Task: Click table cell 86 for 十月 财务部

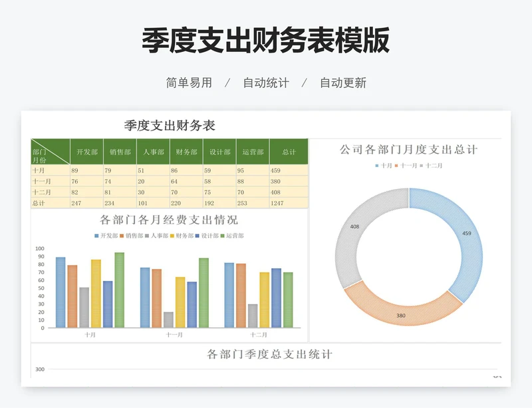Action: point(187,170)
